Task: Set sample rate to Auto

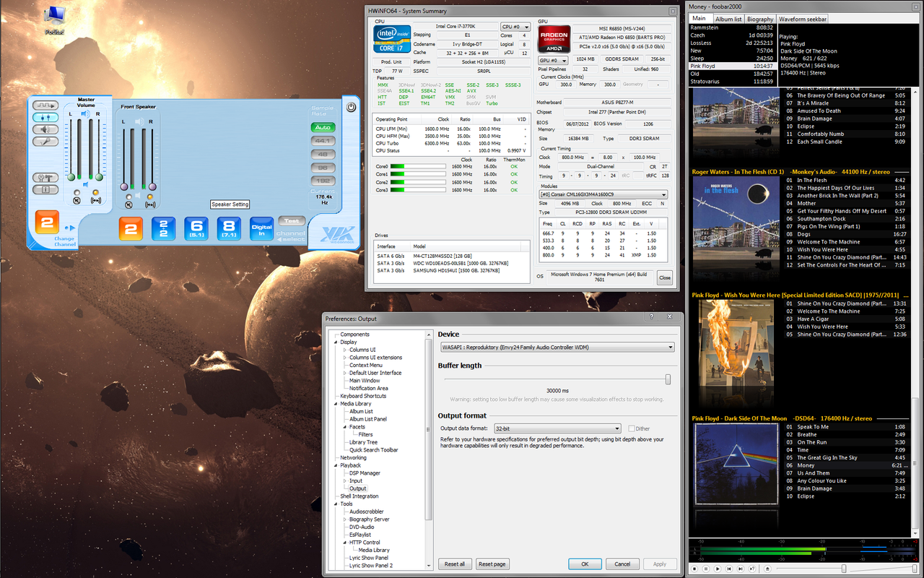Action: click(x=323, y=127)
